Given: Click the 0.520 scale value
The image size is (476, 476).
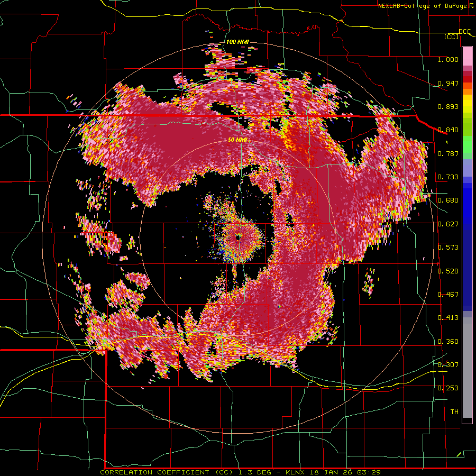Looking at the screenshot, I should pyautogui.click(x=448, y=271).
